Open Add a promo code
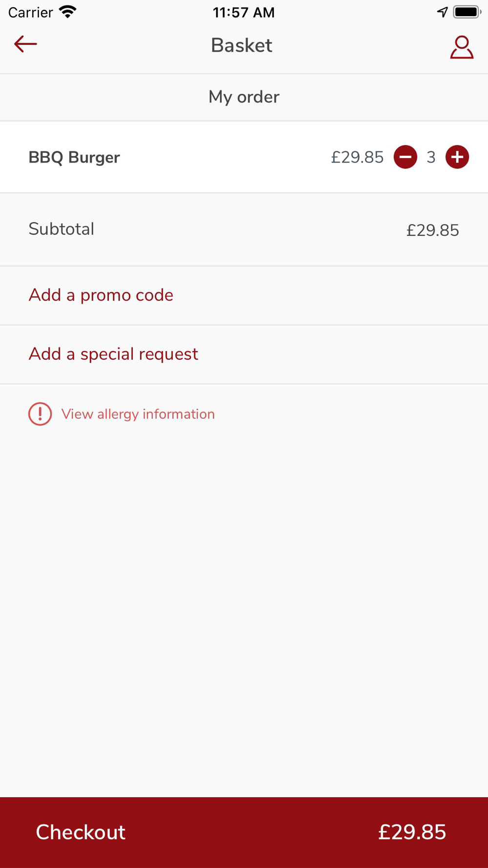488x868 pixels. point(101,295)
